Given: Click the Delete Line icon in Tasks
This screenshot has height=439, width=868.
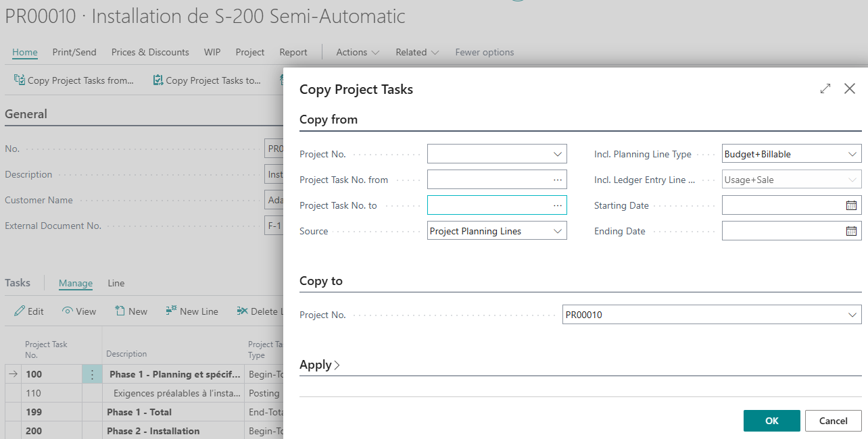Looking at the screenshot, I should click(x=242, y=311).
